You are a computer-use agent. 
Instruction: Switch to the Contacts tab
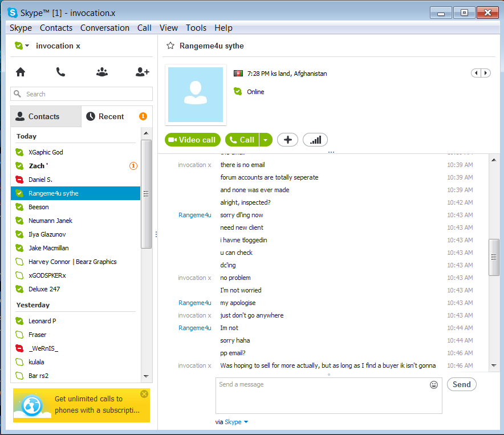tap(46, 116)
